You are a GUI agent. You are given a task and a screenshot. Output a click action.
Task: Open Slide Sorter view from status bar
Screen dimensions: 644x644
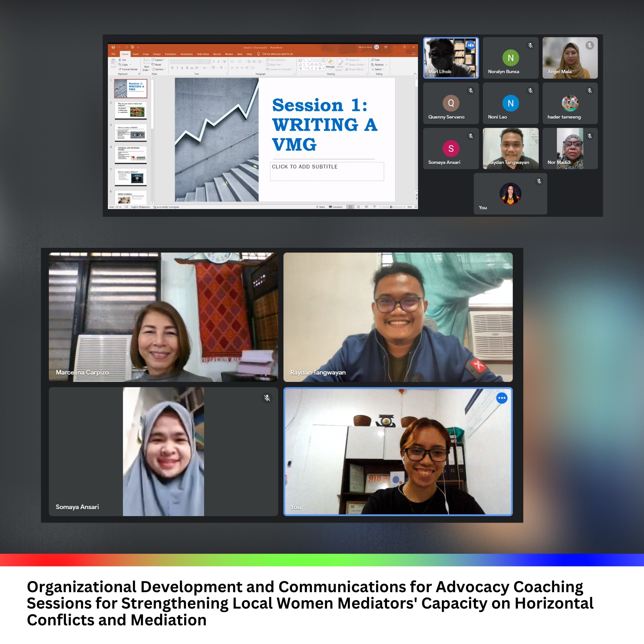point(358,207)
